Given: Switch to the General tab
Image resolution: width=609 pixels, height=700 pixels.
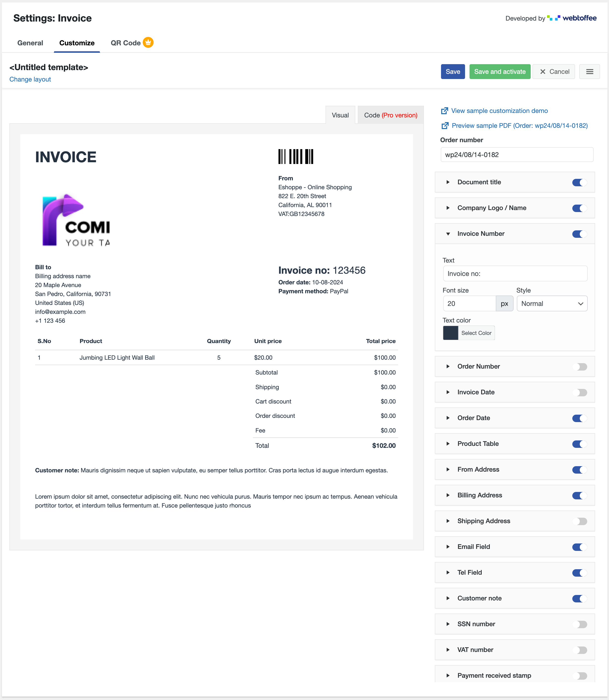Looking at the screenshot, I should click(x=30, y=43).
